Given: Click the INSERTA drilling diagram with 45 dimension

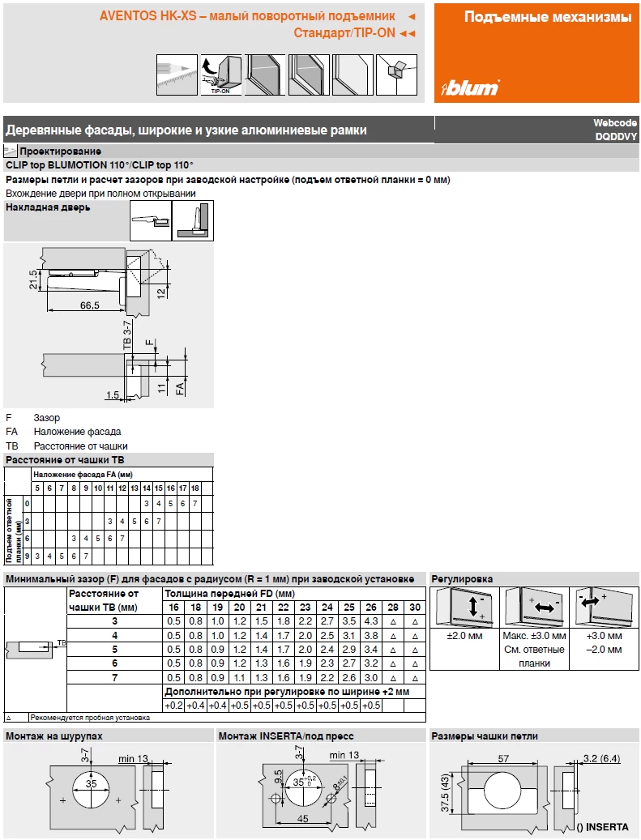Looking at the screenshot, I should [322, 791].
